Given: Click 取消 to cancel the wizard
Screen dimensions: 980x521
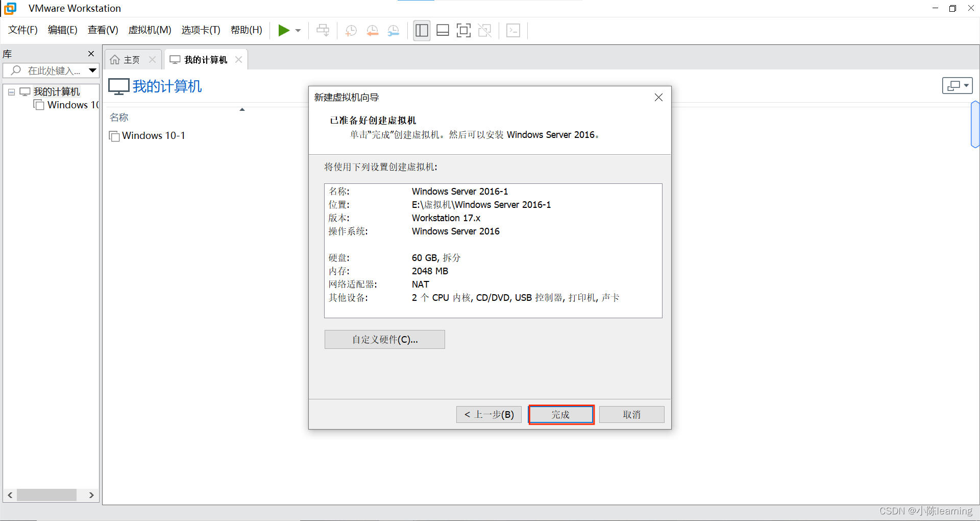Looking at the screenshot, I should click(x=631, y=415).
